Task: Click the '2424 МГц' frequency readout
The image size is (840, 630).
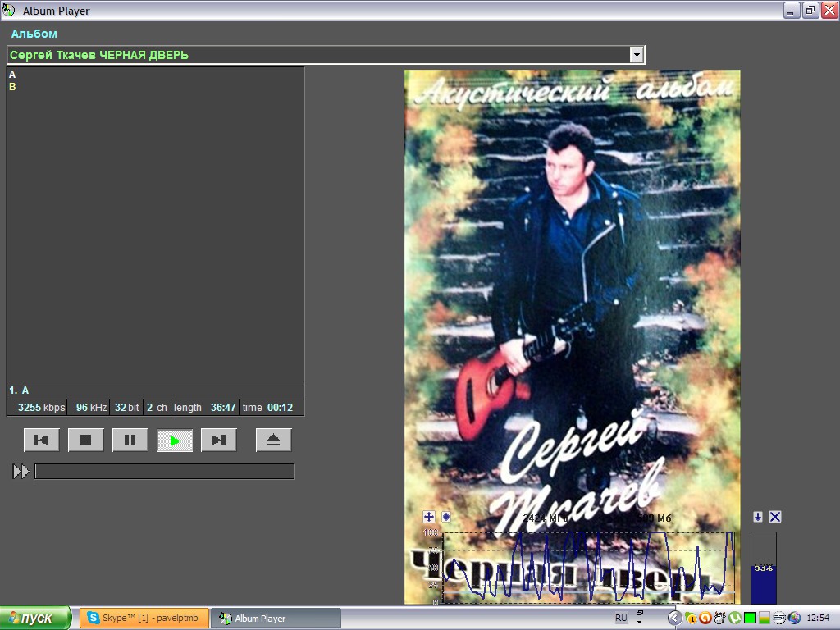Action: coord(546,518)
